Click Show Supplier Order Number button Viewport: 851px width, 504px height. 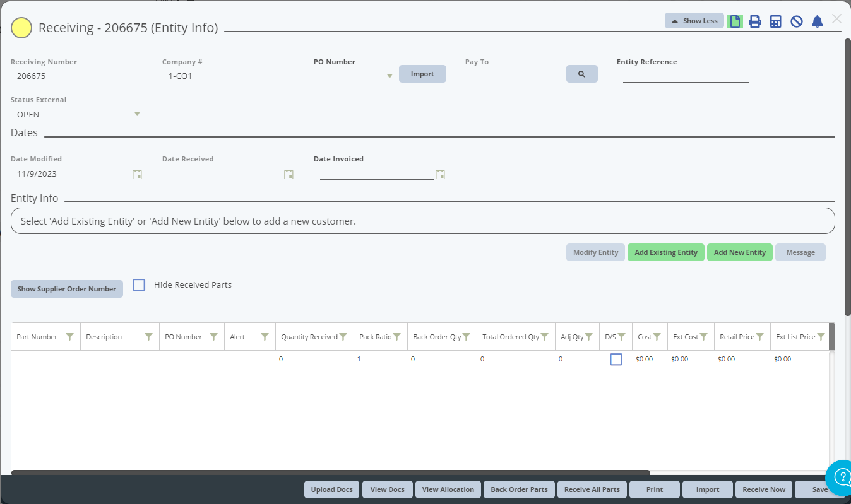pyautogui.click(x=67, y=289)
